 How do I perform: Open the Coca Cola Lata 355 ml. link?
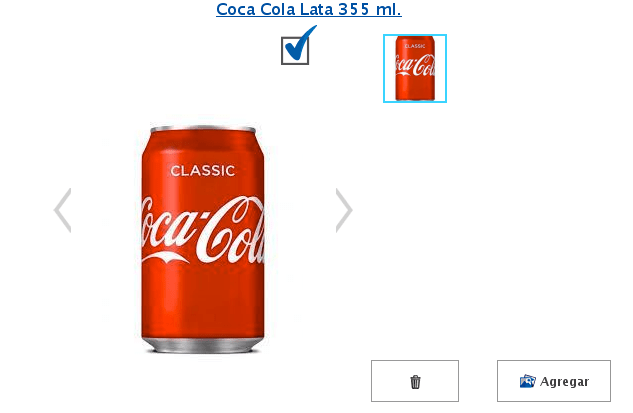(309, 9)
